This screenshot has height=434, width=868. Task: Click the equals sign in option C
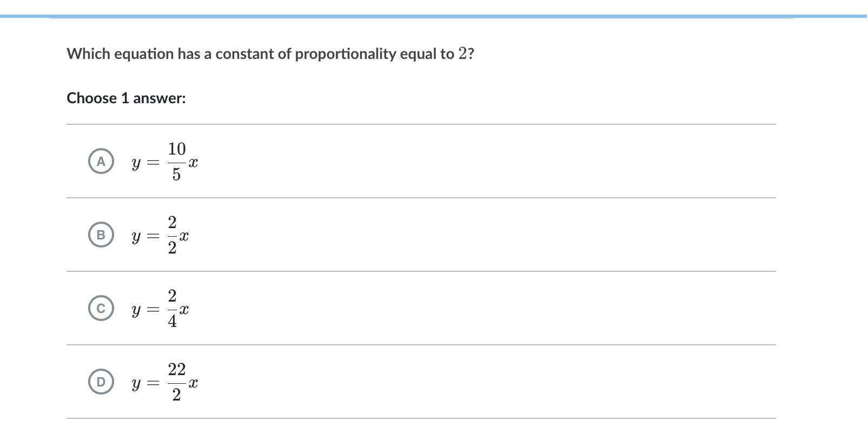(x=153, y=310)
